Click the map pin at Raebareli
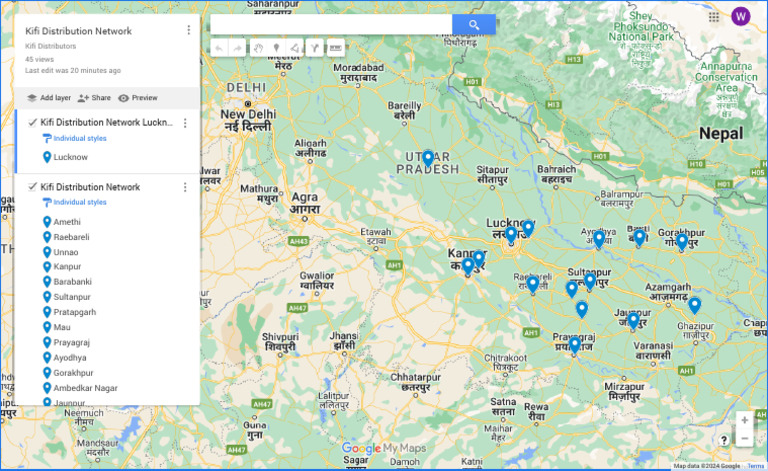Image resolution: width=768 pixels, height=471 pixels. (532, 284)
